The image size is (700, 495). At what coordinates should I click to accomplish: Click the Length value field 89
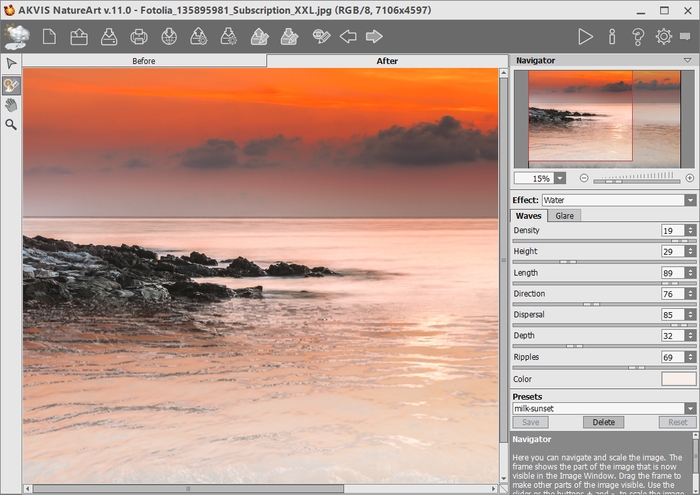tap(673, 273)
